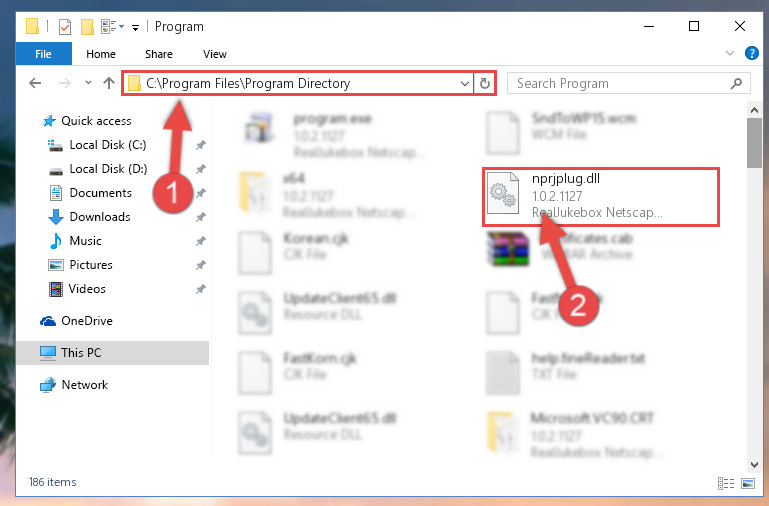Unpin Documents from Quick access
769x506 pixels.
click(200, 193)
